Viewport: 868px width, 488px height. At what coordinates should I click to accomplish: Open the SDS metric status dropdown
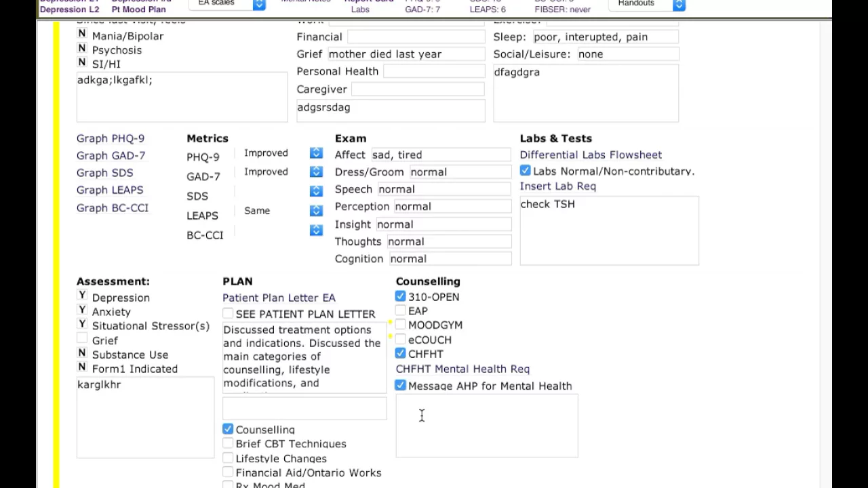pos(316,191)
